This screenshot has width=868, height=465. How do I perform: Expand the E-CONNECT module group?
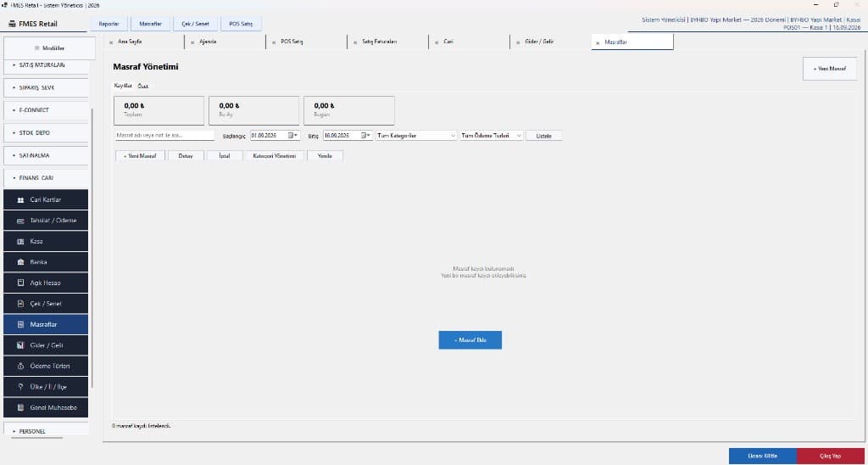46,110
